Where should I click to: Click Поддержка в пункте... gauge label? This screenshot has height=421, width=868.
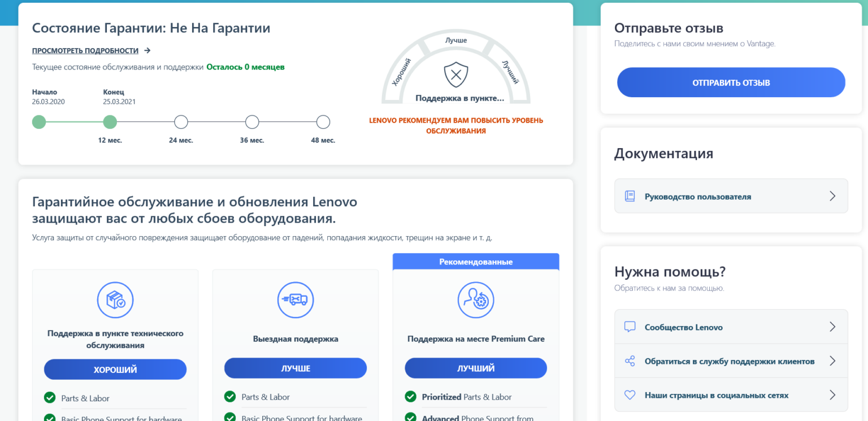(459, 98)
